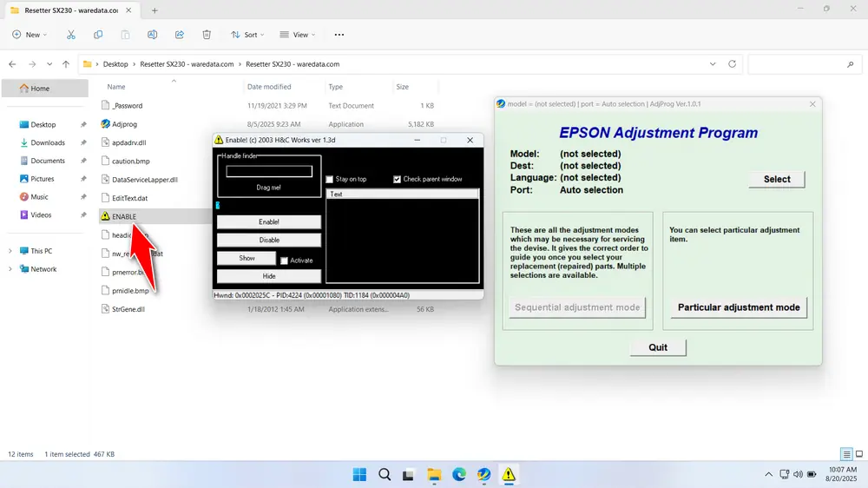This screenshot has height=488, width=868.
Task: Open the Sort dropdown
Action: (247, 35)
